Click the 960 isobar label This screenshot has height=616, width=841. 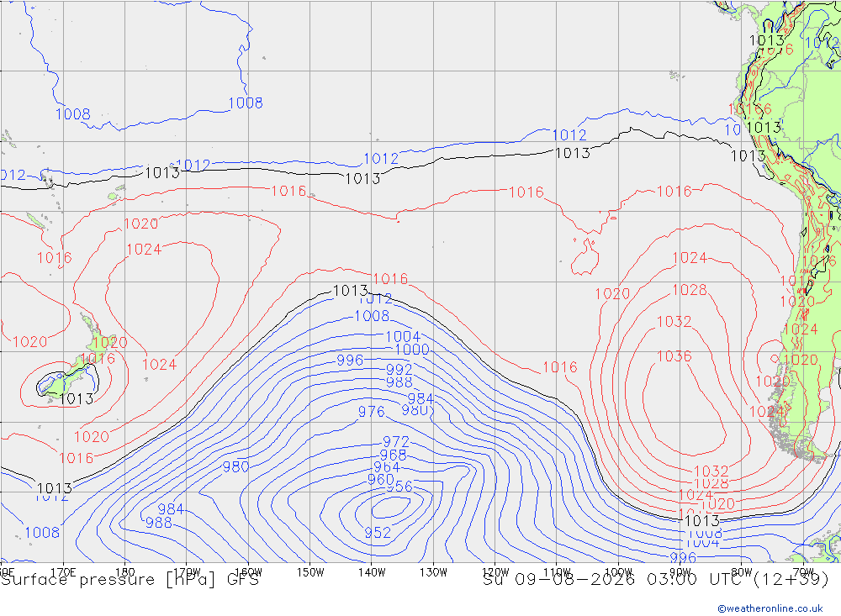click(381, 479)
